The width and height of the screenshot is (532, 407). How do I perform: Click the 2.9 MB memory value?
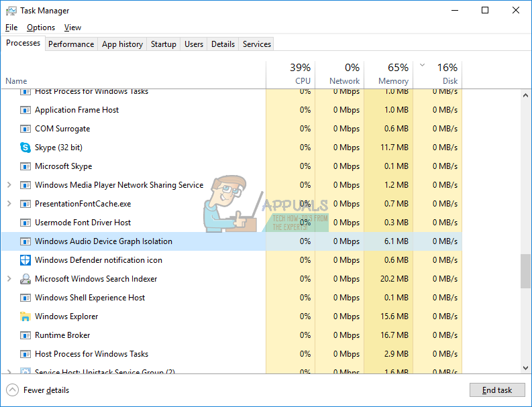396,354
